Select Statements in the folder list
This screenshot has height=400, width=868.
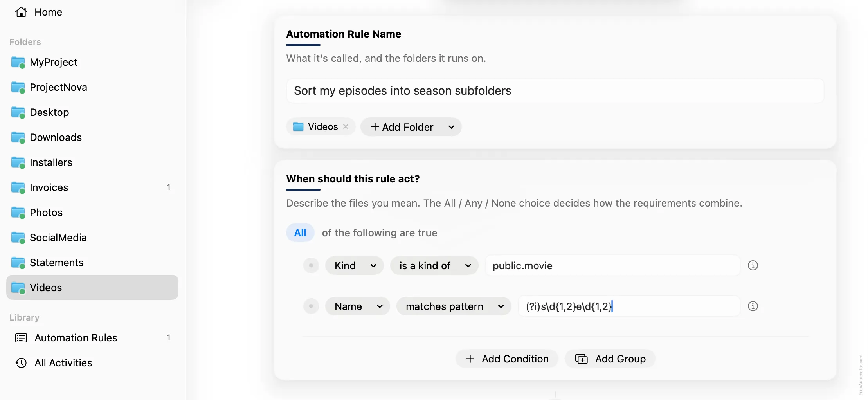92,263
